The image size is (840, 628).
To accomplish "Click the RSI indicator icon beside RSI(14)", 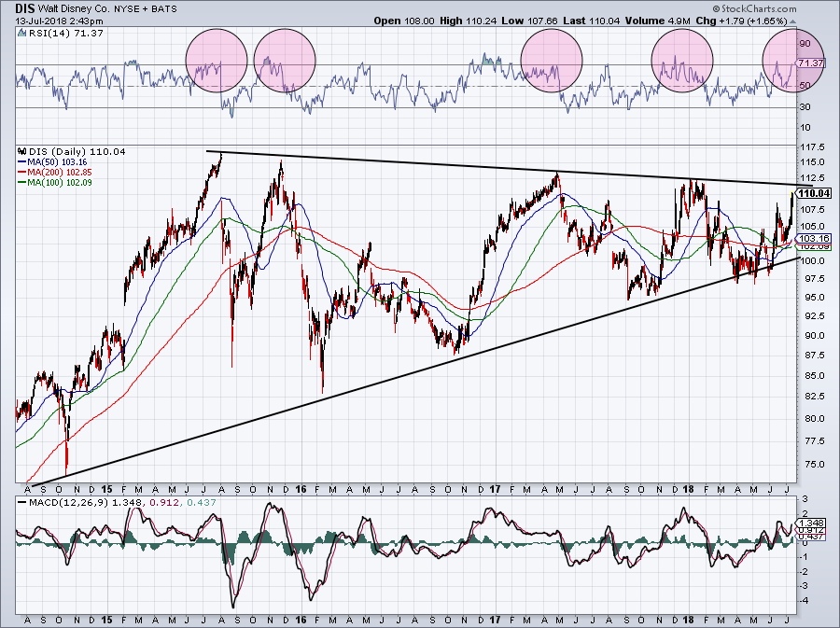I will pyautogui.click(x=22, y=34).
